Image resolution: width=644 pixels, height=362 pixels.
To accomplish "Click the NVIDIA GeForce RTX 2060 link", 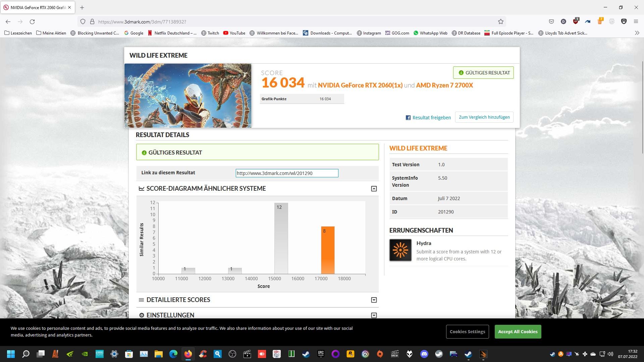I will pos(360,85).
